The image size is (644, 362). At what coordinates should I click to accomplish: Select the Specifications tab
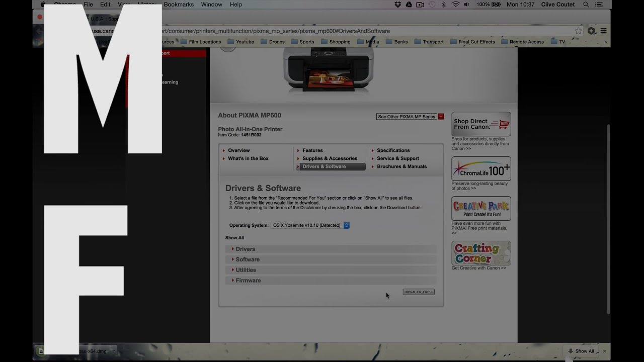click(393, 150)
